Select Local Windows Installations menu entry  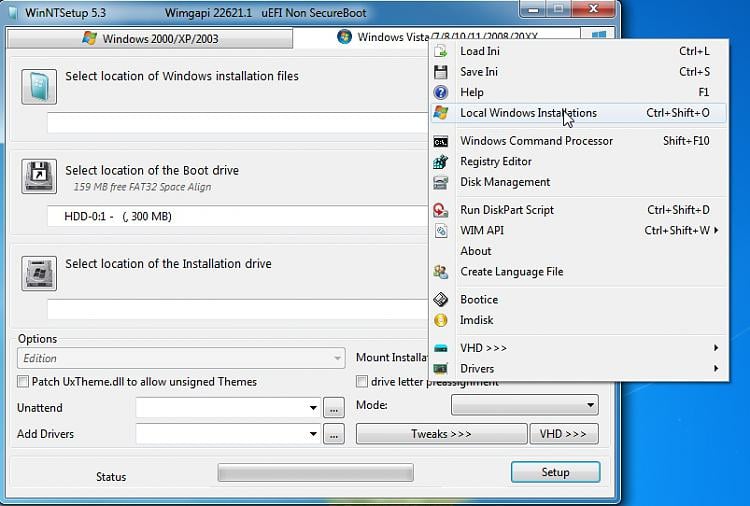(x=579, y=113)
